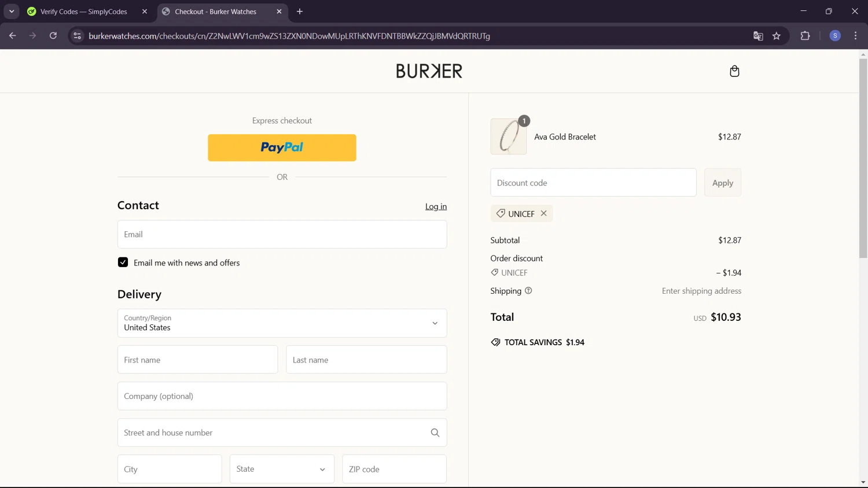Image resolution: width=868 pixels, height=488 pixels.
Task: Click the Ava Gold Bracelet product name
Action: (x=565, y=137)
